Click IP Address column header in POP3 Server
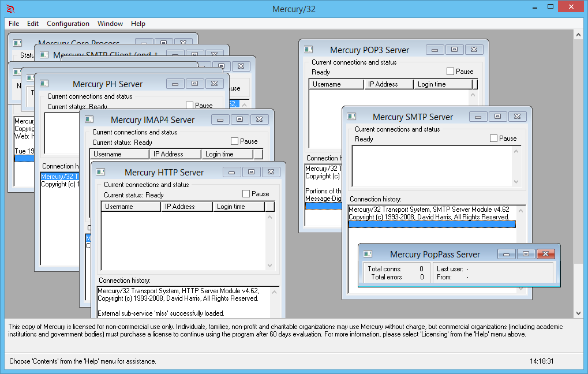This screenshot has width=588, height=374. coord(389,84)
